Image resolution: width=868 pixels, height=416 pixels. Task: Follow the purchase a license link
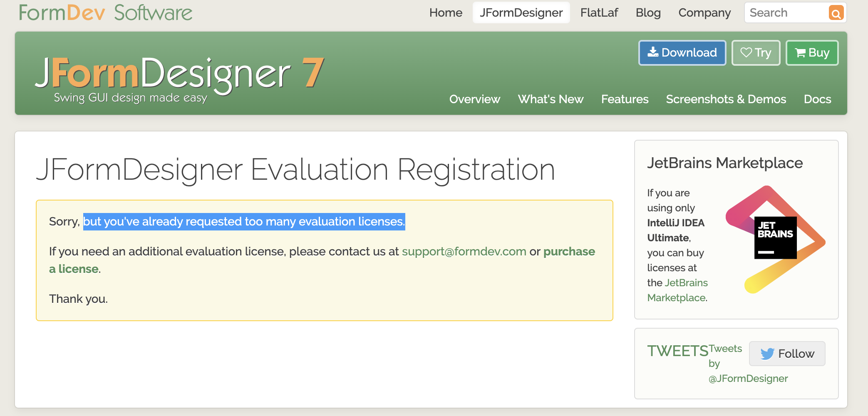[569, 251]
